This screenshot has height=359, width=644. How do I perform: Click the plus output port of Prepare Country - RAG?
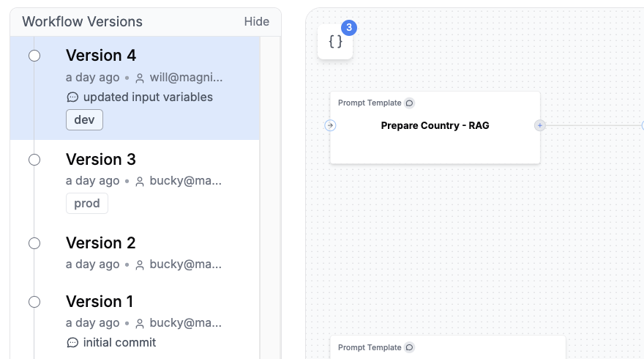click(539, 125)
